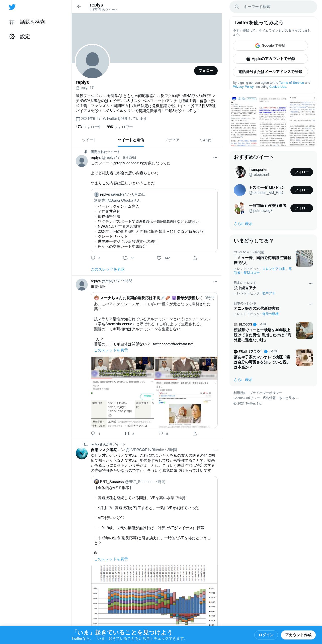This screenshot has width=322, height=644.
Task: Share the 重要情報 tweet
Action: (195, 433)
